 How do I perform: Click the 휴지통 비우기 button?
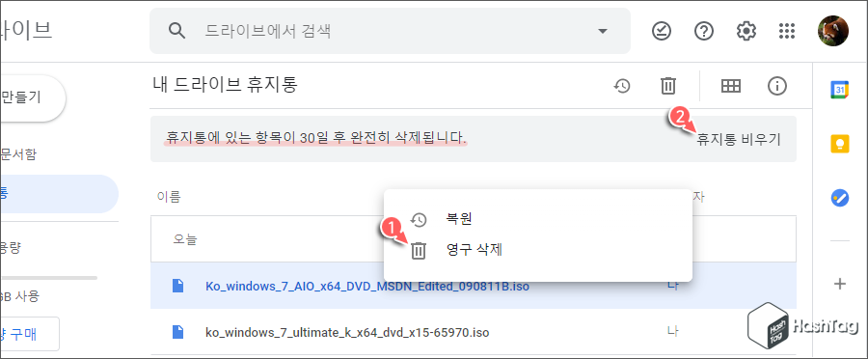(x=739, y=140)
